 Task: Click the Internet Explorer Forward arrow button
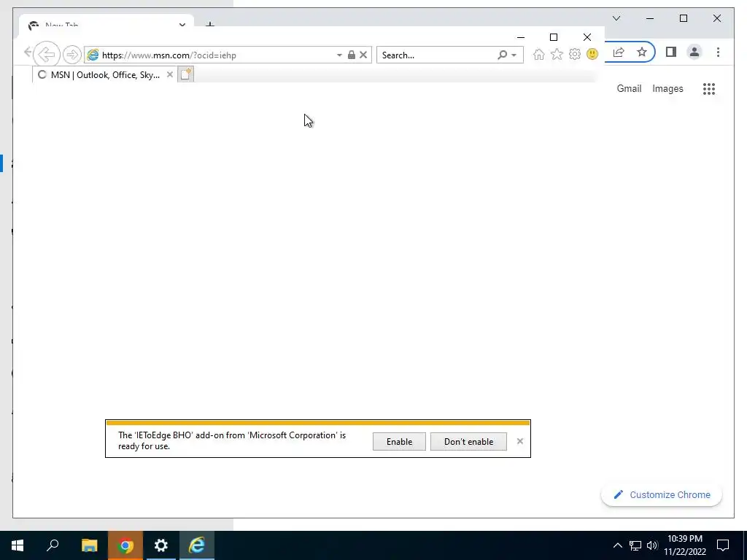pyautogui.click(x=72, y=55)
